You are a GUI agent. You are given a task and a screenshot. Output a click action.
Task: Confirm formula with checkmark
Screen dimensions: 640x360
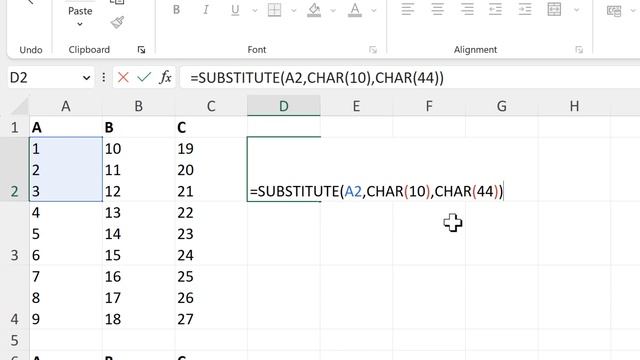click(144, 77)
